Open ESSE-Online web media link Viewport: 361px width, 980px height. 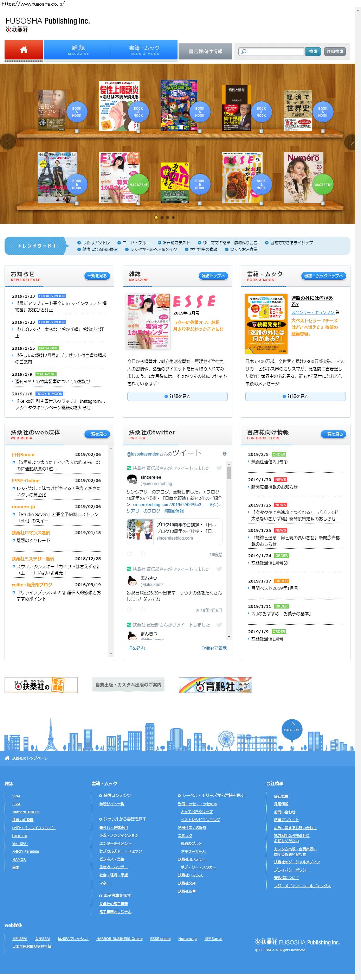pos(25,481)
